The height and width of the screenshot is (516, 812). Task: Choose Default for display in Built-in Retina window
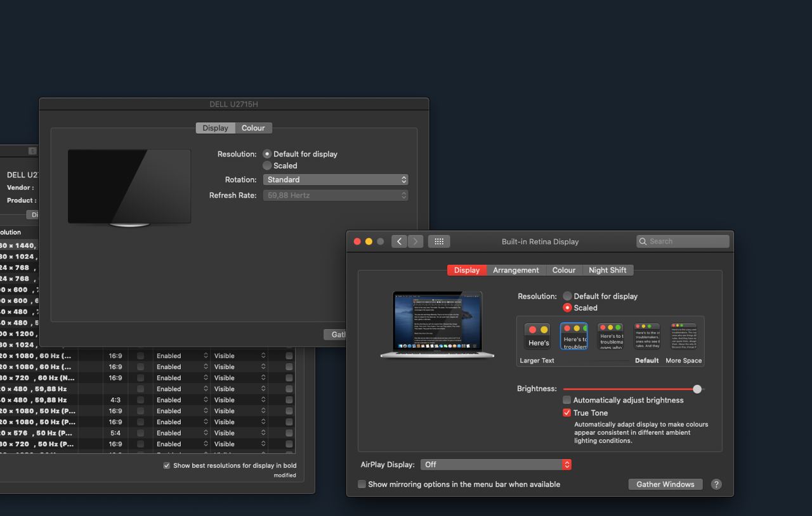567,296
